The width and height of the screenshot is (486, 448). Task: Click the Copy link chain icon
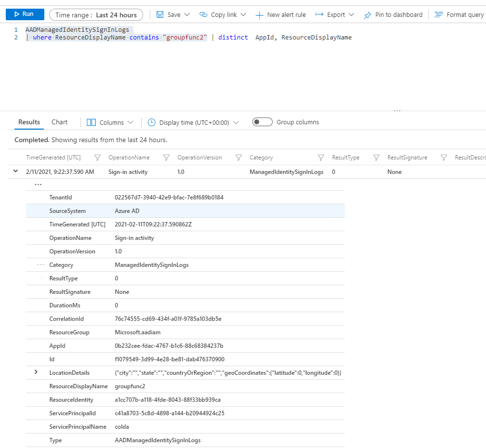(203, 15)
